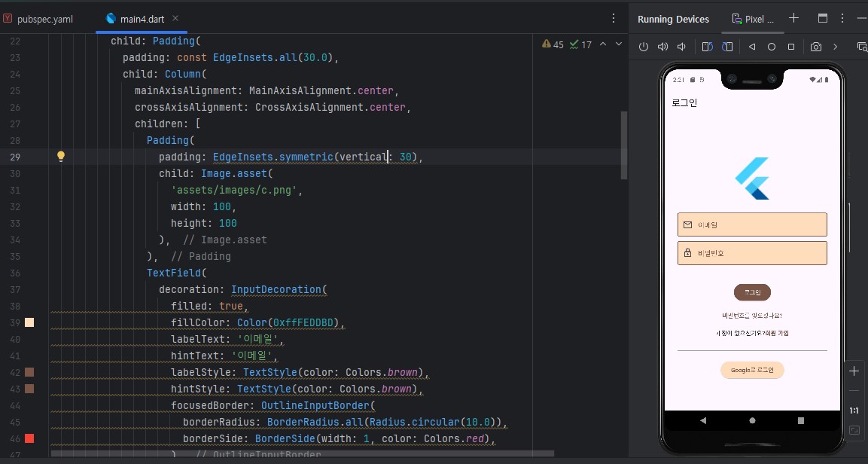Click line number 29 in the gutter
Image resolution: width=868 pixels, height=464 pixels.
coord(15,157)
